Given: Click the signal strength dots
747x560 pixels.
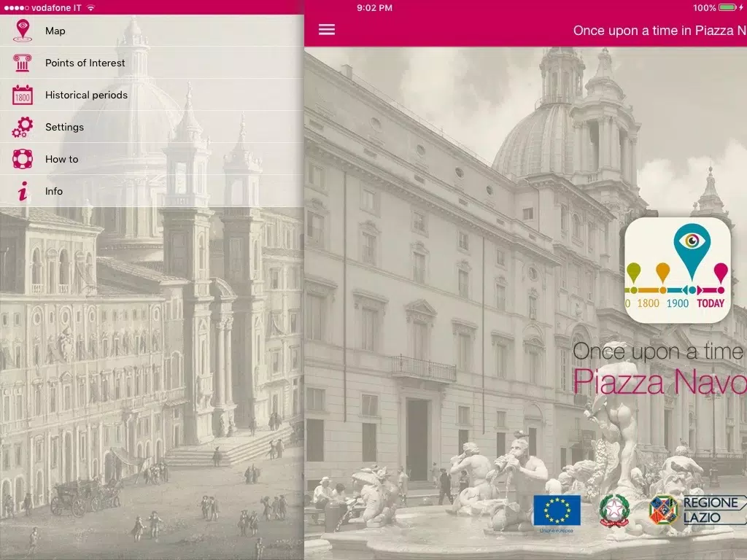Looking at the screenshot, I should [16, 7].
